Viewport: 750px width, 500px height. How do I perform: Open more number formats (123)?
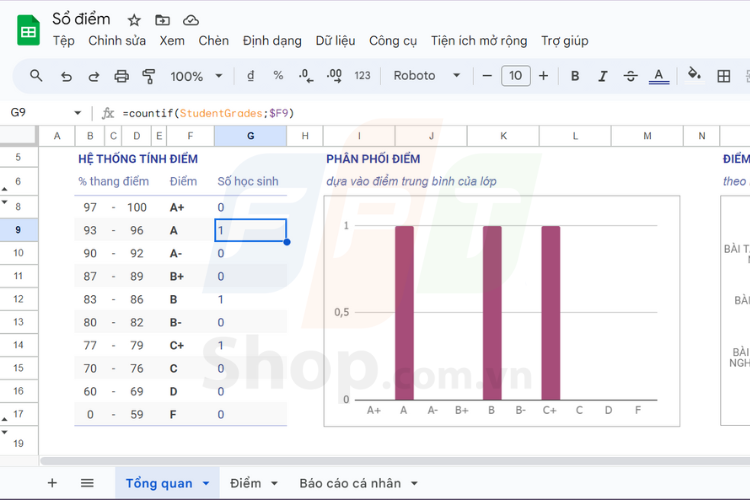click(x=362, y=76)
